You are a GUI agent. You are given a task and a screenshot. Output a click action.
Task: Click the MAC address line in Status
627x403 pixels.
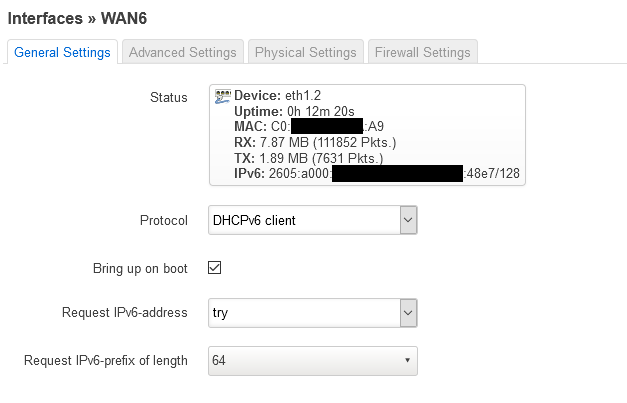(x=309, y=126)
